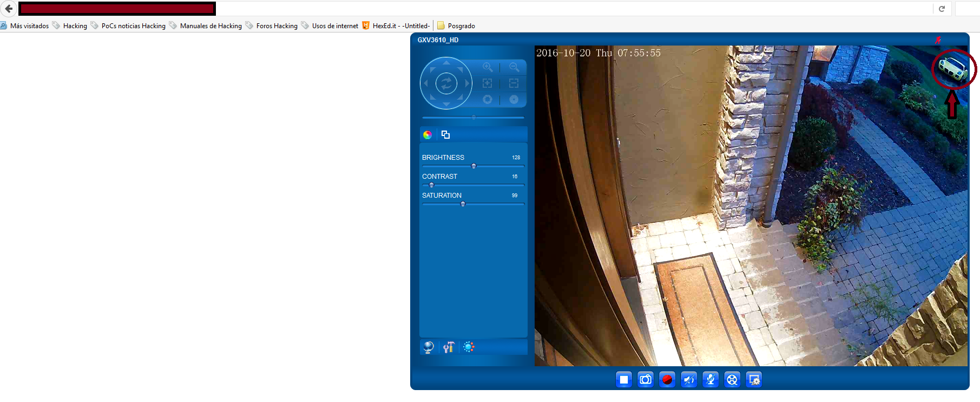Viewport: 980px width, 402px height.
Task: Take a snapshot with the camera icon
Action: click(646, 380)
